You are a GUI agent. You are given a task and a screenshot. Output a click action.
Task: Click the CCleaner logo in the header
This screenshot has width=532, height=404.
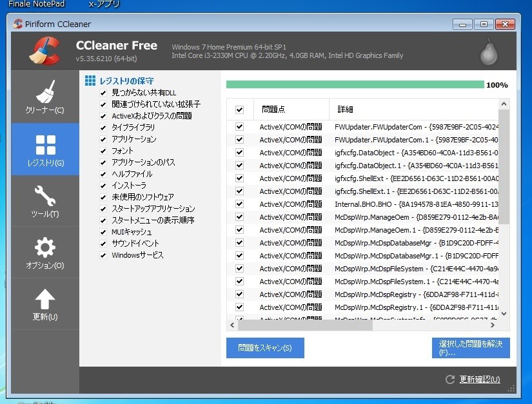point(44,51)
